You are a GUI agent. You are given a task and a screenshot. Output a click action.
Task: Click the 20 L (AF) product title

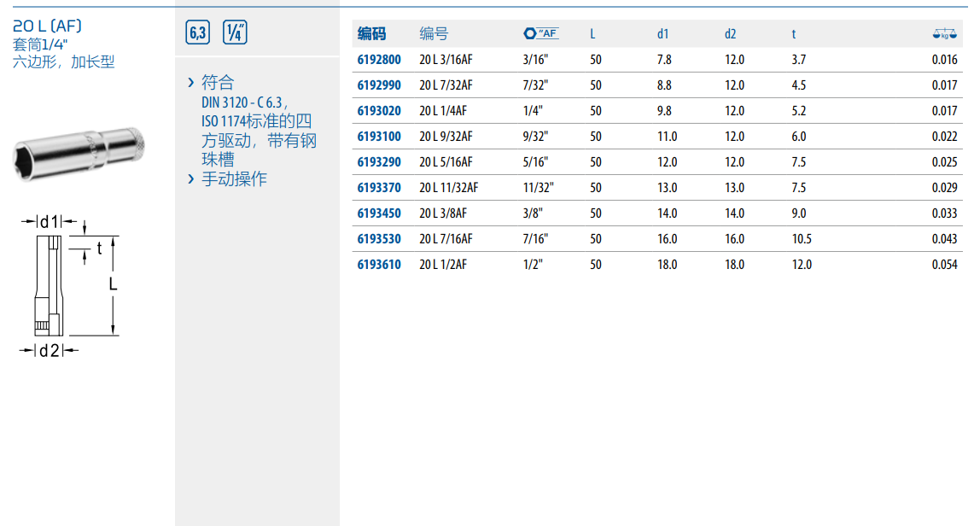pos(48,26)
